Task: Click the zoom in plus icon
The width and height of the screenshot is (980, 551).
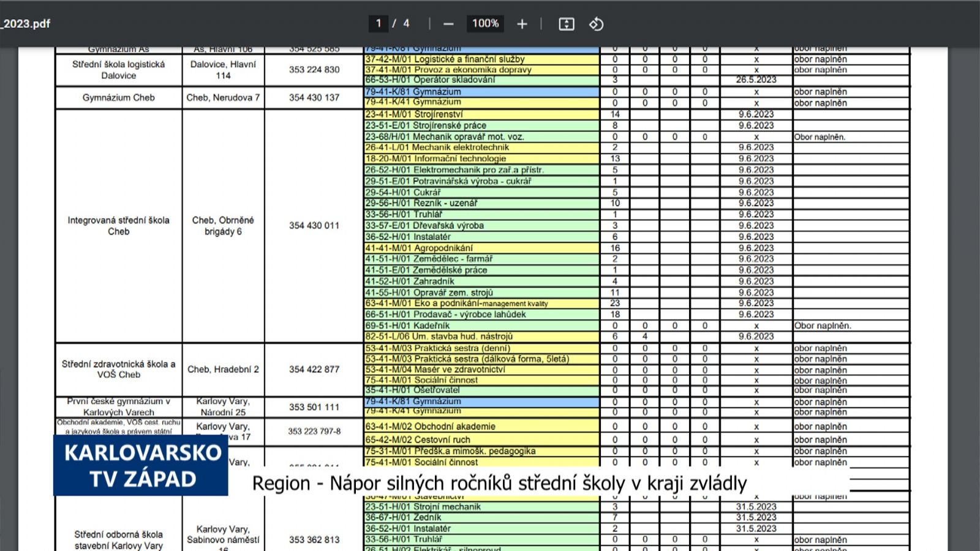Action: (522, 24)
